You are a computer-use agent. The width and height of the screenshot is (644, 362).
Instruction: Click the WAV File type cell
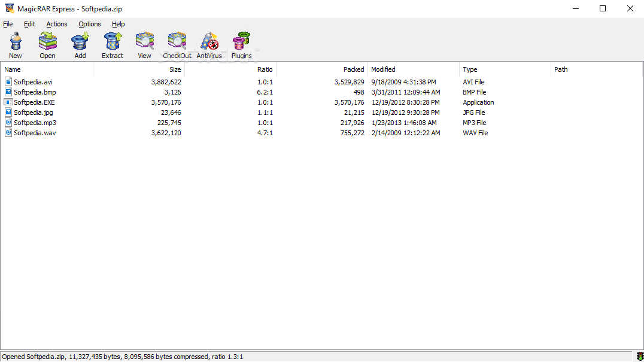pyautogui.click(x=475, y=133)
